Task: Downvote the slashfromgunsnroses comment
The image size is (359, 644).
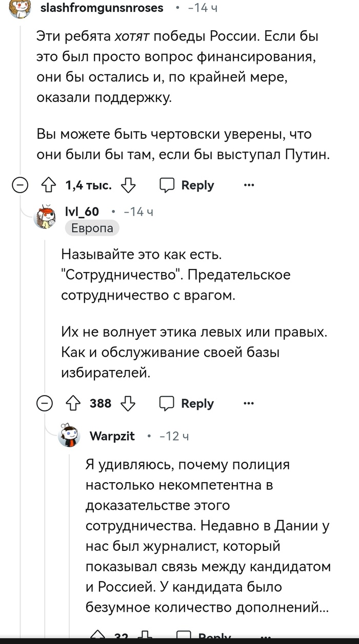Action: click(x=128, y=185)
